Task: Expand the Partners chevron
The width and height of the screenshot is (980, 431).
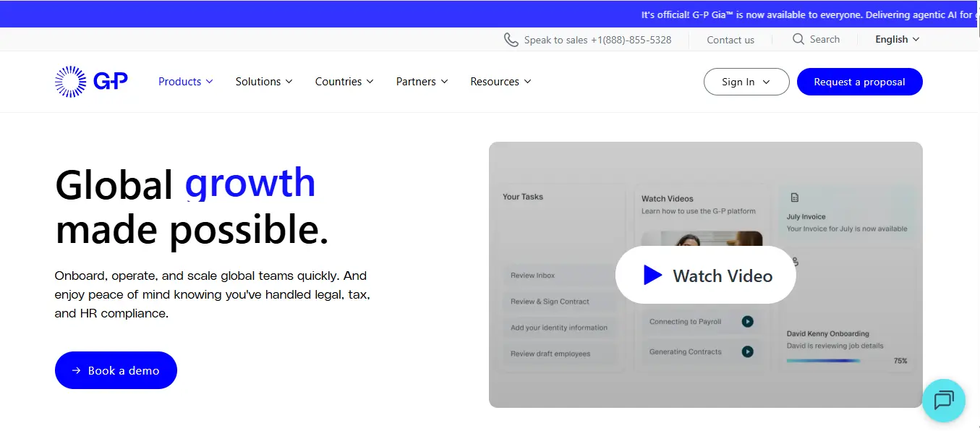Action: tap(444, 82)
